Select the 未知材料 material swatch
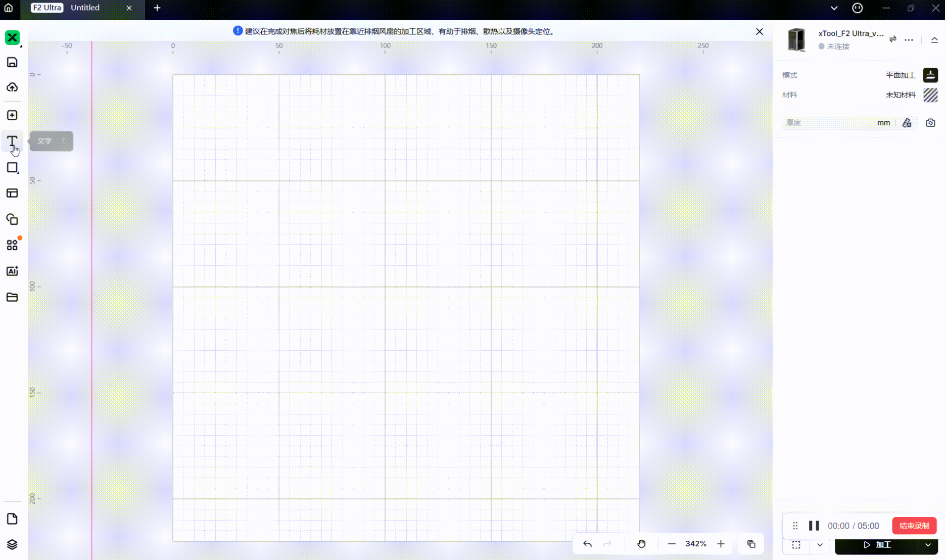945x560 pixels. pos(930,95)
